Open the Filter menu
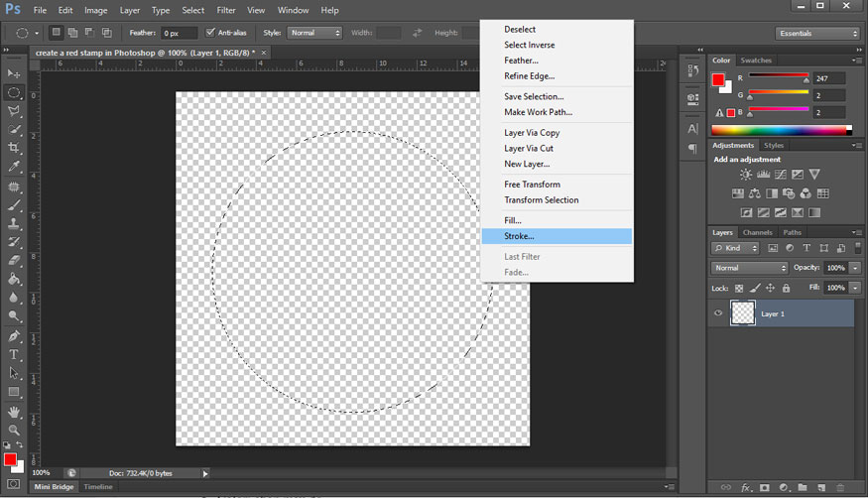Screen dimensions: 868x498 point(226,10)
